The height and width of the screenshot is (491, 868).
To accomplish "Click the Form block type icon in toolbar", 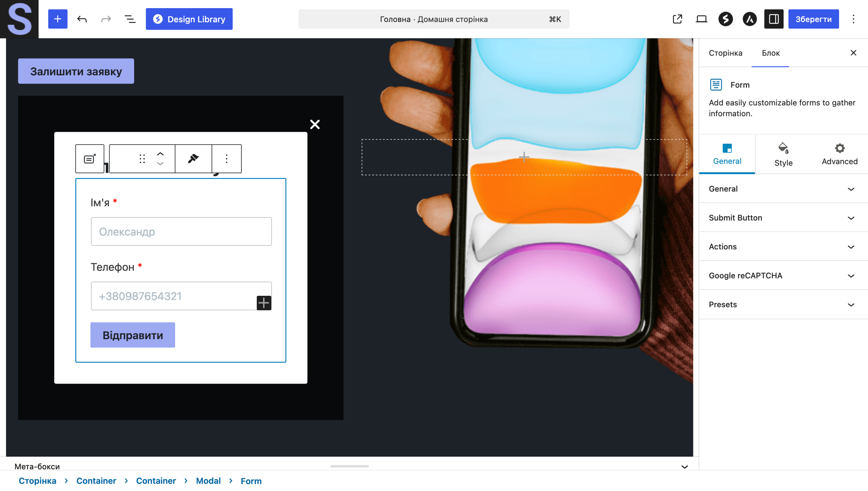I will (x=90, y=159).
